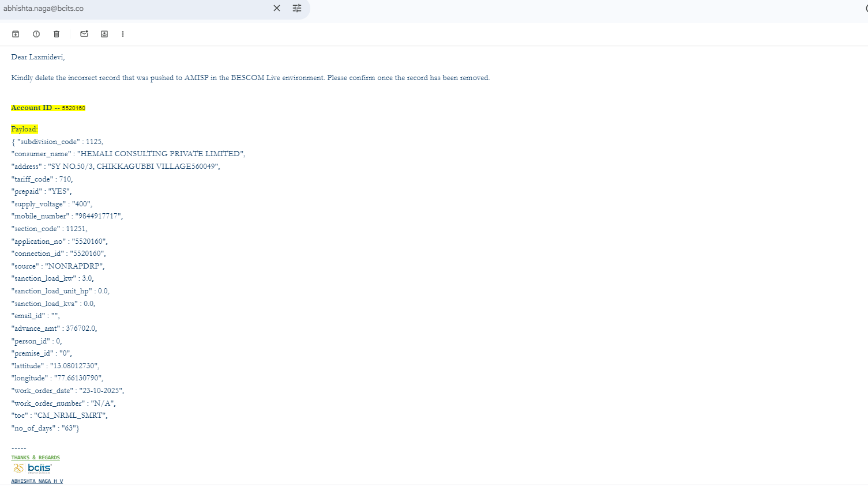The image size is (868, 491).
Task: Click the highlighted 'Payload:' label
Action: coord(24,129)
